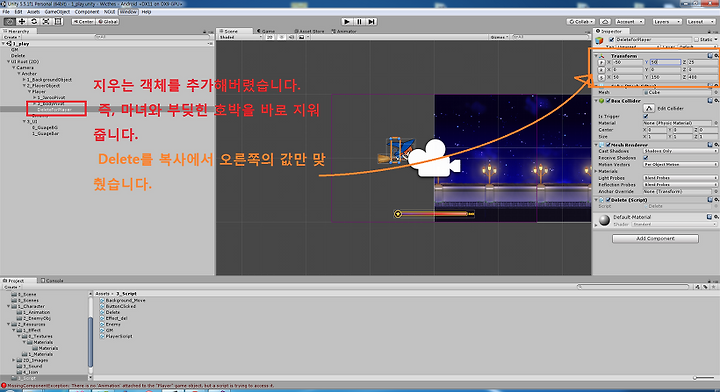Open Reflection Probes dropdown

click(x=680, y=185)
